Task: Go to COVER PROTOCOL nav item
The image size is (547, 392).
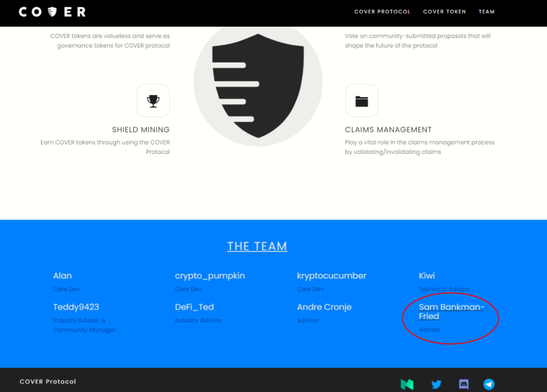Action: 382,12
